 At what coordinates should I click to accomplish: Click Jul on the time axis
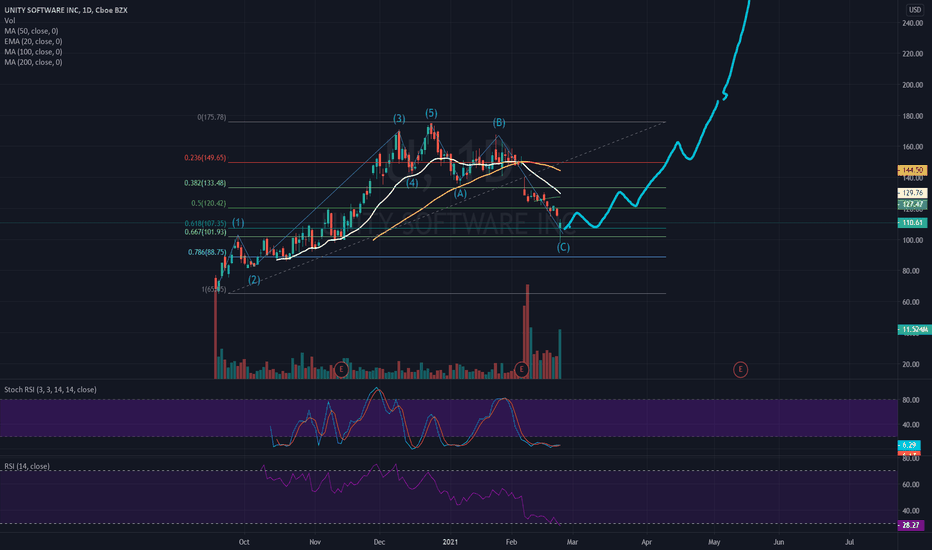click(x=849, y=542)
